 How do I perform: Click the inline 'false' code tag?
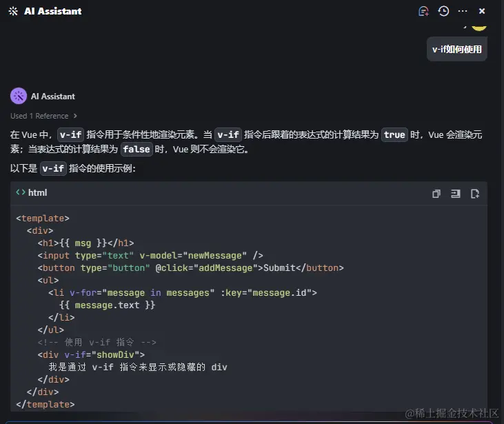pos(137,149)
